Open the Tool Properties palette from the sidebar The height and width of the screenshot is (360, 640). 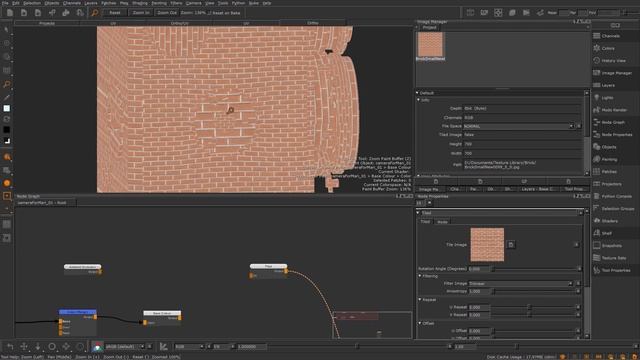point(616,270)
